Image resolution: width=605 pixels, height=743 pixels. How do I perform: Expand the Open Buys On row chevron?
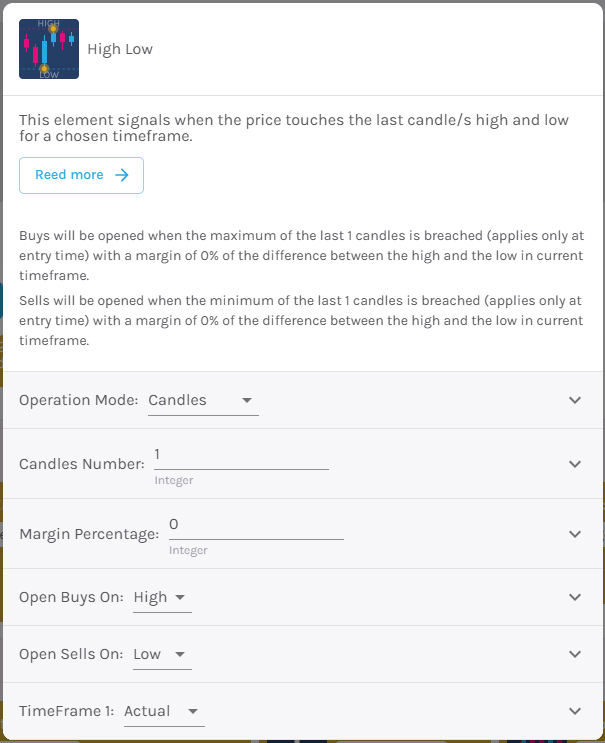point(575,597)
